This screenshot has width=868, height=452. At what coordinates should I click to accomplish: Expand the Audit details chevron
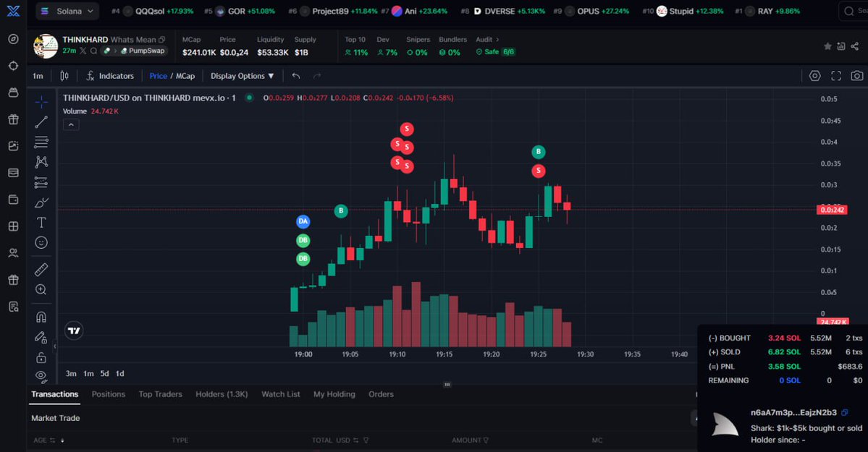point(497,39)
